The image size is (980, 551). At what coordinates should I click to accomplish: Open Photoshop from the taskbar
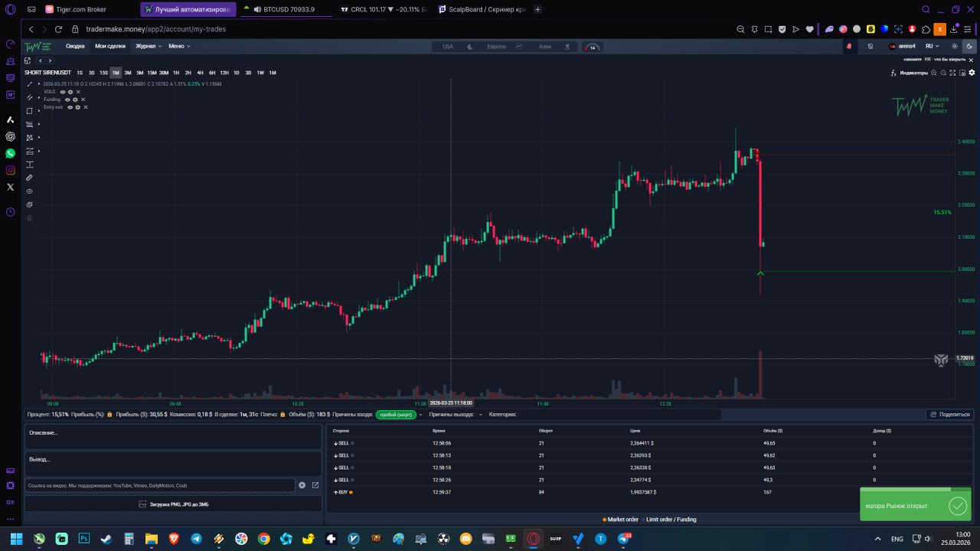point(84,539)
